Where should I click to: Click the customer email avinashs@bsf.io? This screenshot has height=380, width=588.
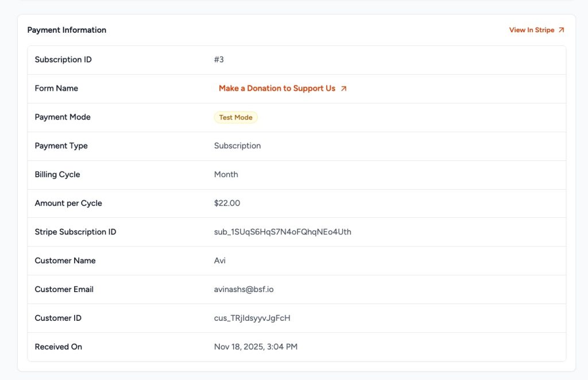tap(245, 289)
